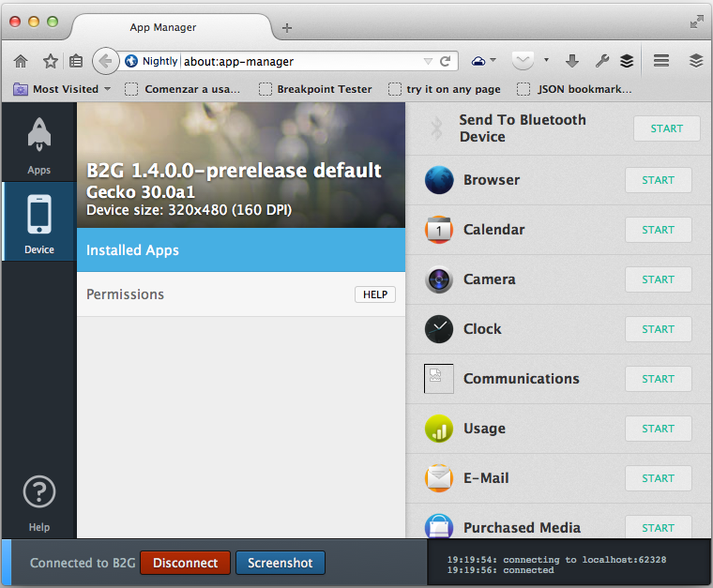Click the Communications placeholder icon
Viewport: 713px width, 588px height.
tap(439, 379)
